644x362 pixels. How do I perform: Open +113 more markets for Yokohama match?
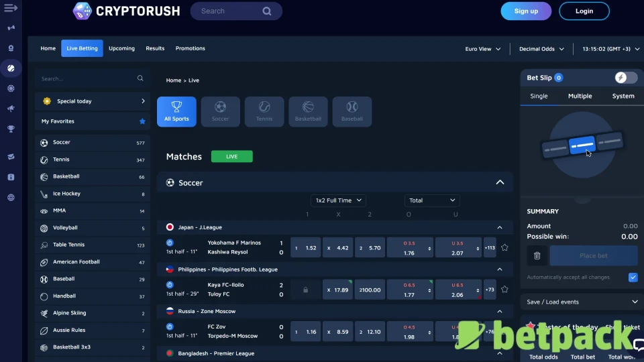(490, 248)
